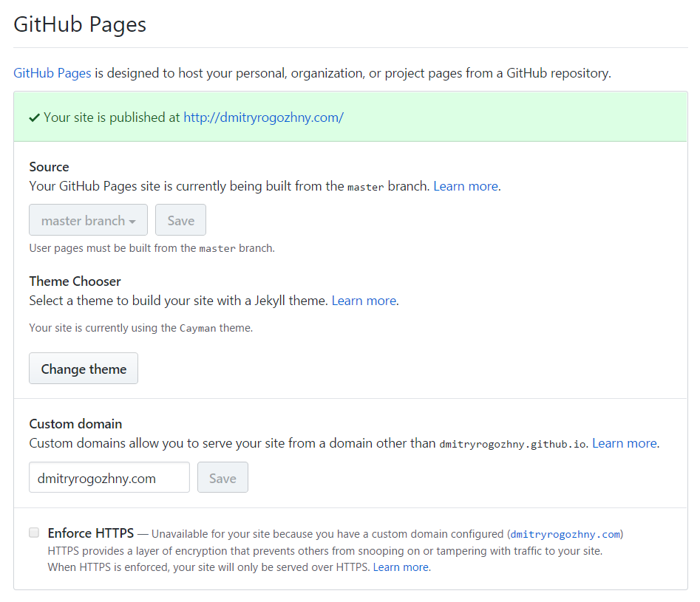Open Learn more link in Theme Chooser
Screen dimensions: 700x602
(x=364, y=301)
